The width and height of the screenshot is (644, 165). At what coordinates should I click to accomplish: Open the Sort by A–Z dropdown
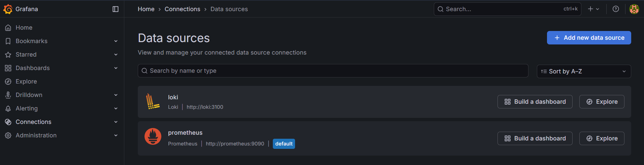click(584, 71)
